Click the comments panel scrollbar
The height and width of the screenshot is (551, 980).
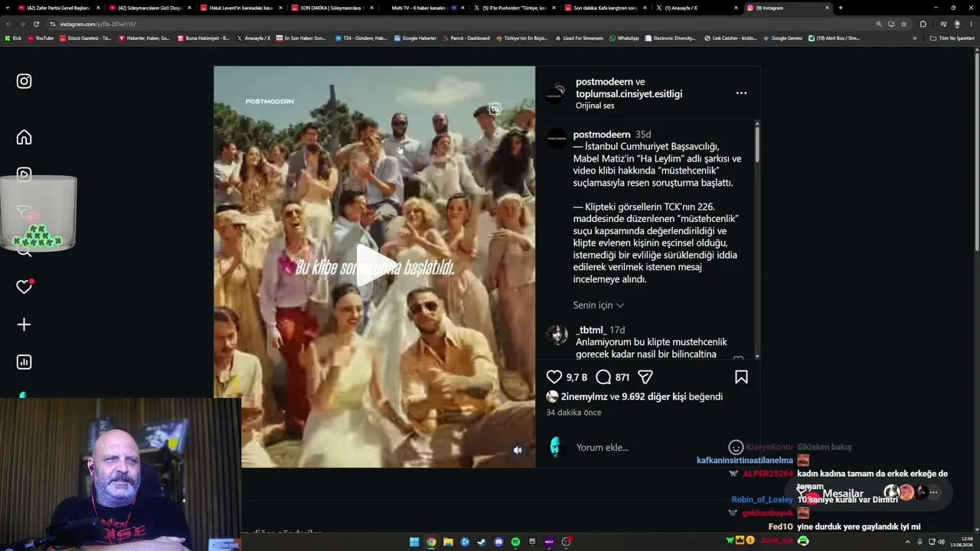tap(757, 145)
